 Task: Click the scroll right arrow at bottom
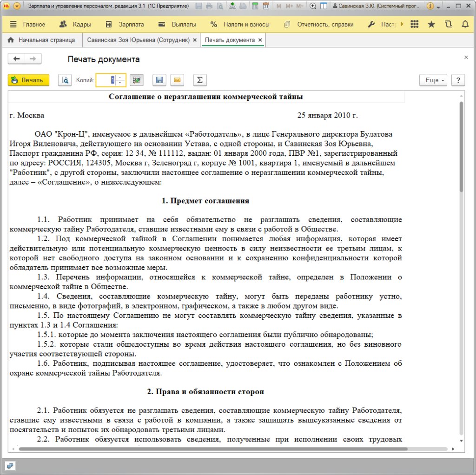point(453,449)
